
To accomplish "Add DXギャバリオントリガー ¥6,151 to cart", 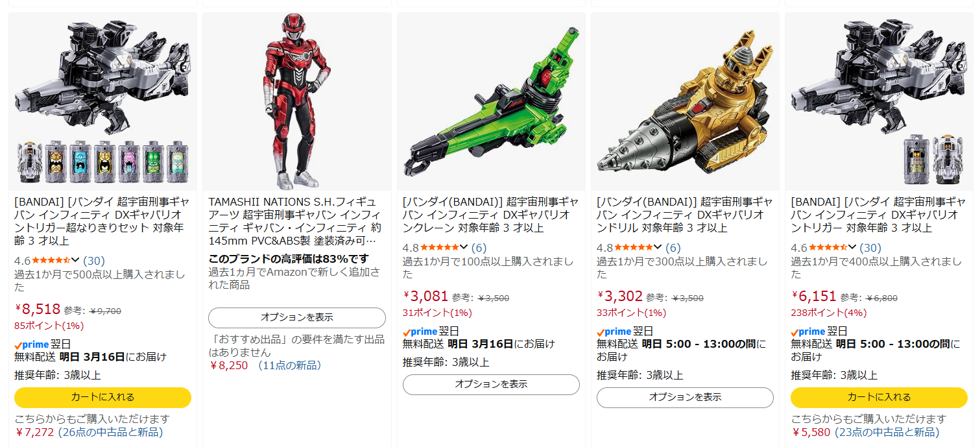I will click(879, 398).
